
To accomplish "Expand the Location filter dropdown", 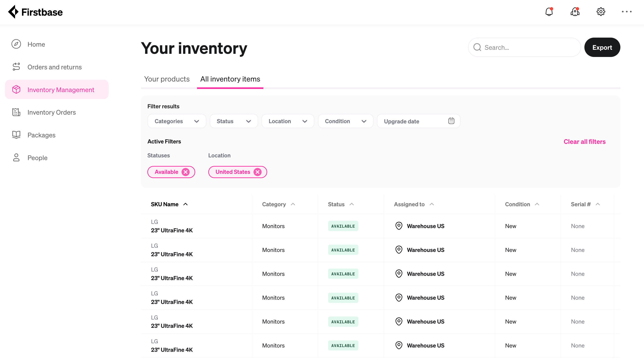I will pos(288,121).
